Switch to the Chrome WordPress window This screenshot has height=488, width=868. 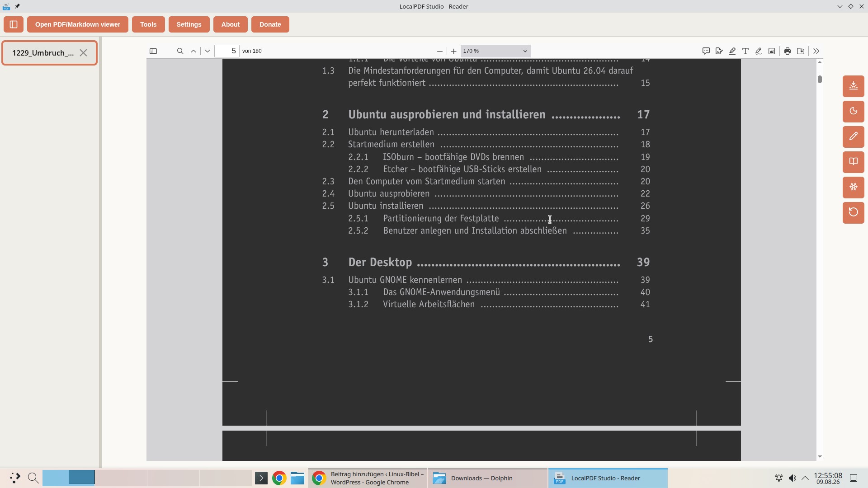coord(368,478)
